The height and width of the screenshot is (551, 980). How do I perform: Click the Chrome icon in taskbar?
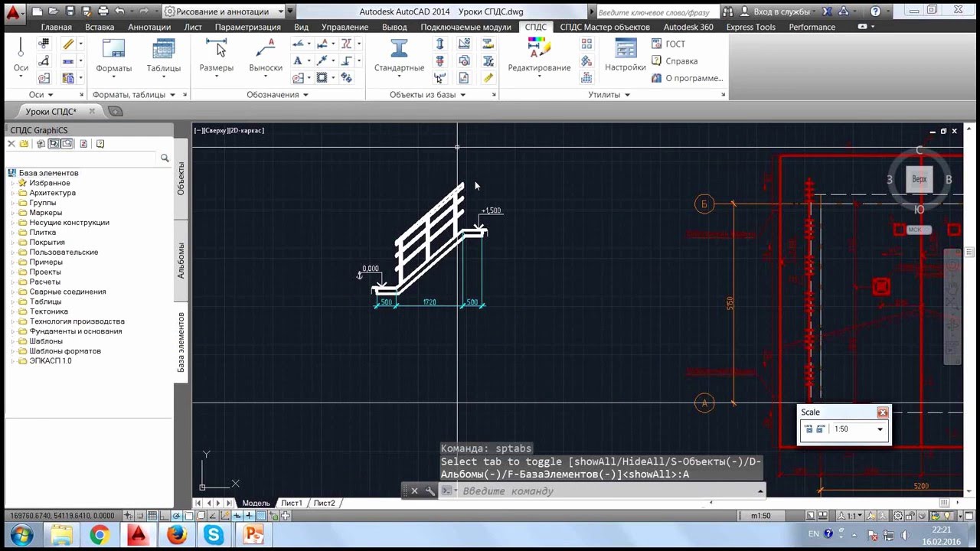[x=99, y=535]
